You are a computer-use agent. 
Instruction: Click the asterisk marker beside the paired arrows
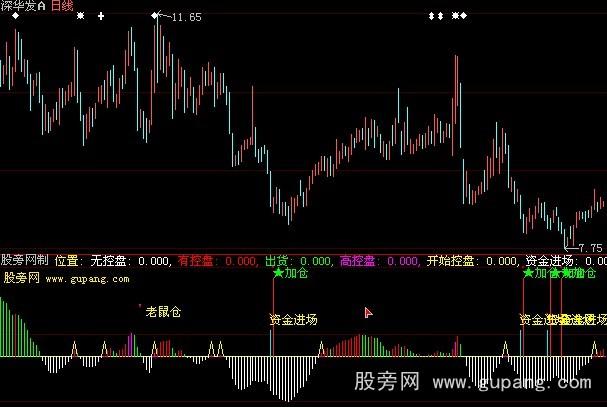456,16
